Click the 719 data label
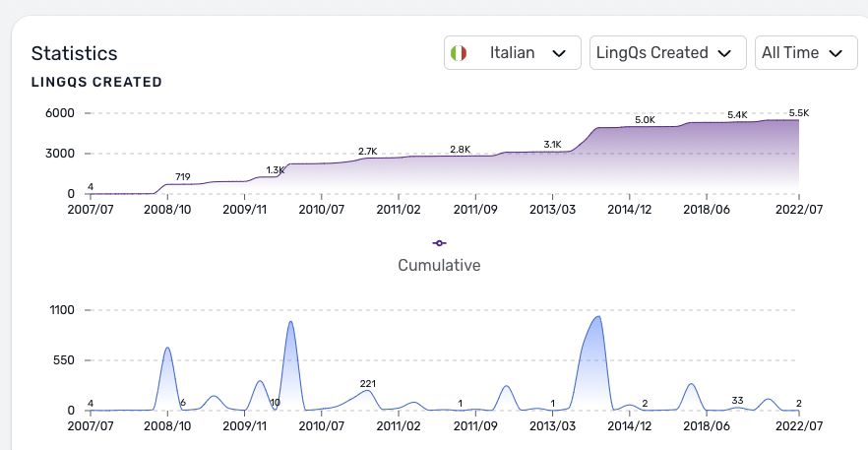The width and height of the screenshot is (868, 450). pos(183,177)
